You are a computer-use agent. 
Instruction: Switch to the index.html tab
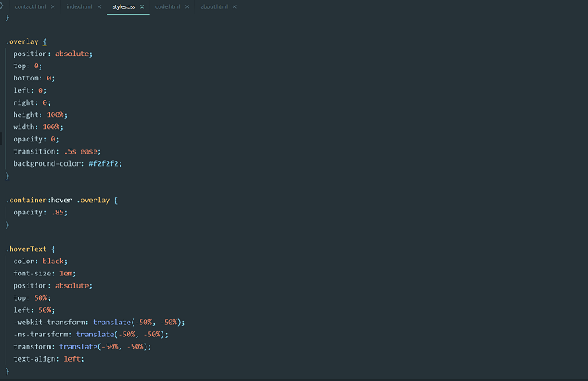79,6
